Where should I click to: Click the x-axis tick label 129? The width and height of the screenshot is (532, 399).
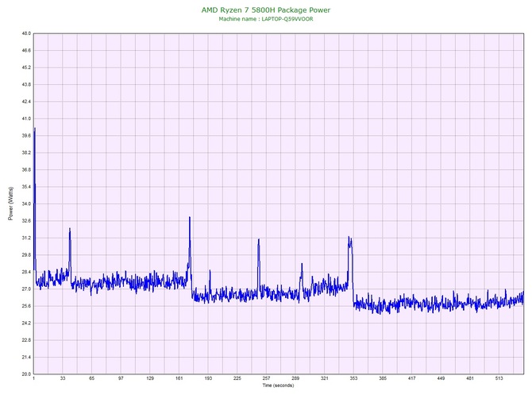(150, 378)
